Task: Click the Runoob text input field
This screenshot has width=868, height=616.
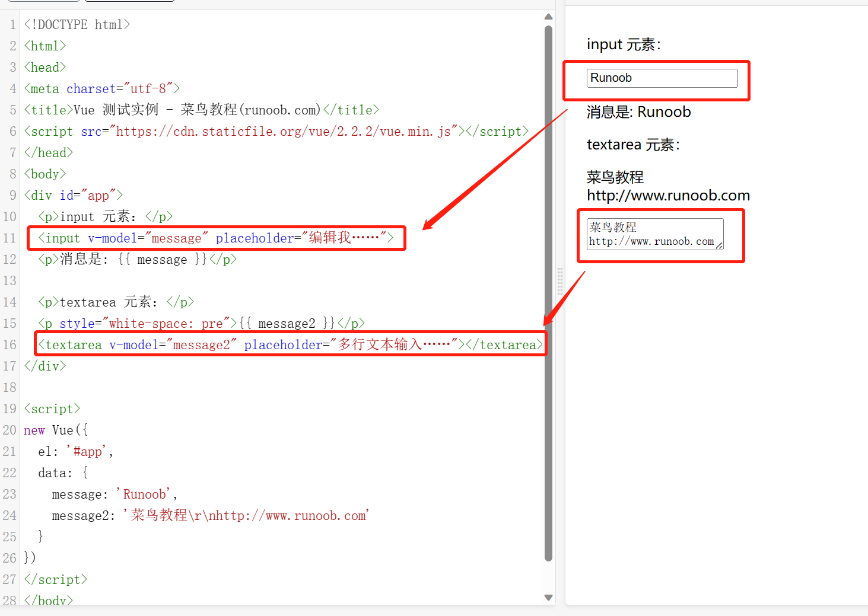Action: pos(662,78)
